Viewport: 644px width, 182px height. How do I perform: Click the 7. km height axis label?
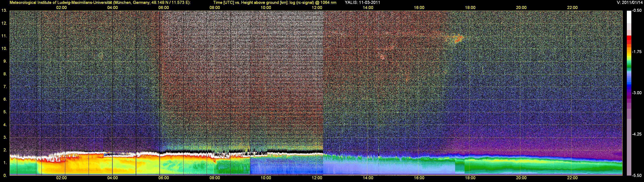(x=5, y=87)
